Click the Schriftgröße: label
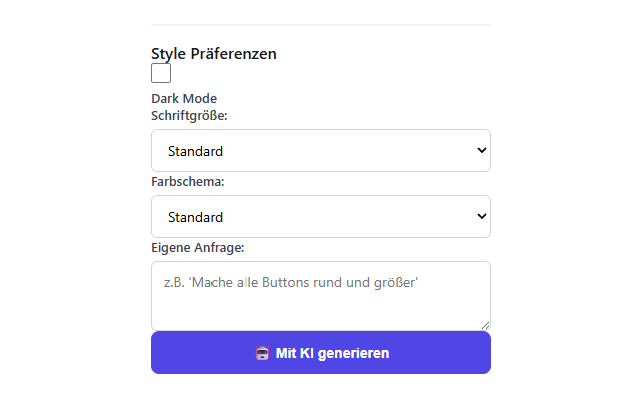 (x=189, y=116)
